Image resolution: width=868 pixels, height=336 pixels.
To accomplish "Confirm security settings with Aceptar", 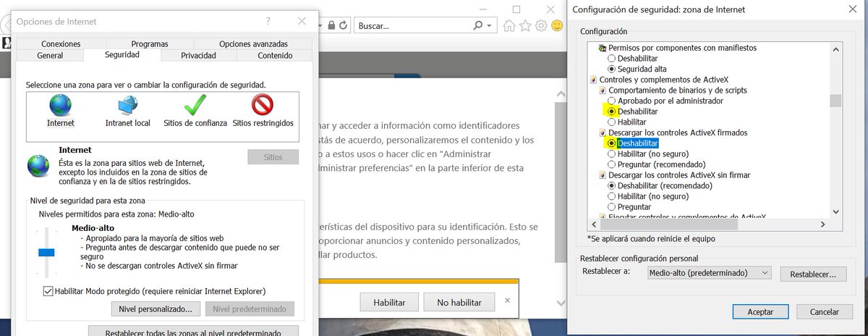I will (x=760, y=311).
